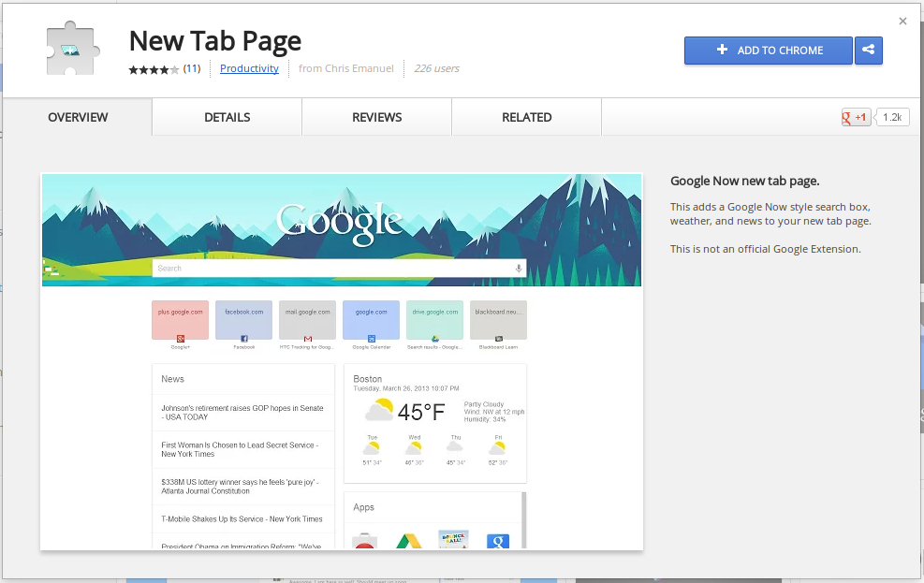Click the Google Drive app icon

coord(408,541)
